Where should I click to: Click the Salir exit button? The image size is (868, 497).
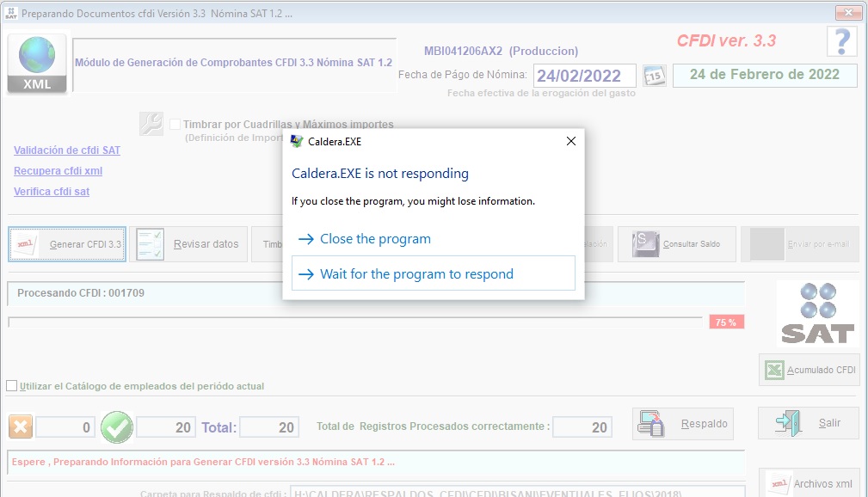[809, 423]
